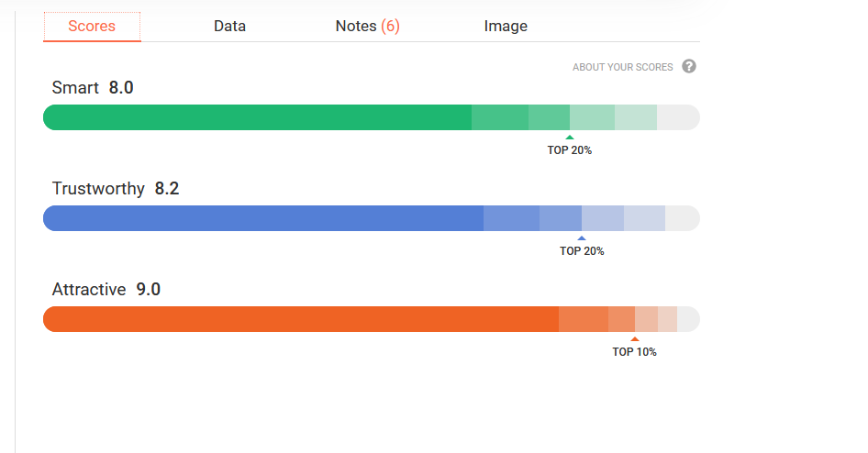Switch to the Image tab
The height and width of the screenshot is (453, 868).
coord(506,26)
